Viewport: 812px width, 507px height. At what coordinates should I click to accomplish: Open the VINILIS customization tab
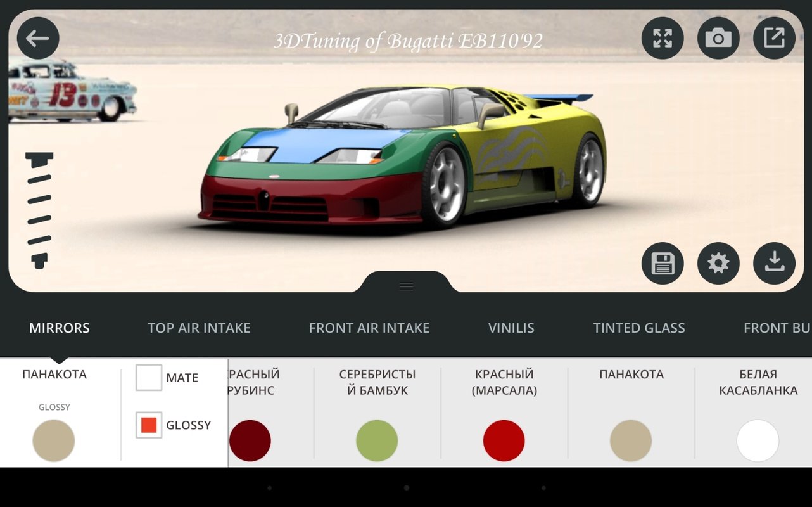511,328
